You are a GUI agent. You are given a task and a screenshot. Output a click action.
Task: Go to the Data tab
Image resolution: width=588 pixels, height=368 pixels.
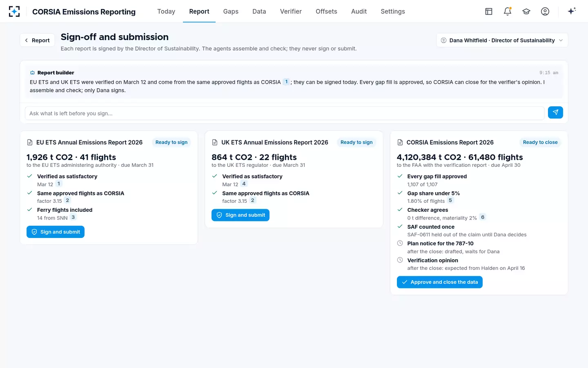click(259, 11)
